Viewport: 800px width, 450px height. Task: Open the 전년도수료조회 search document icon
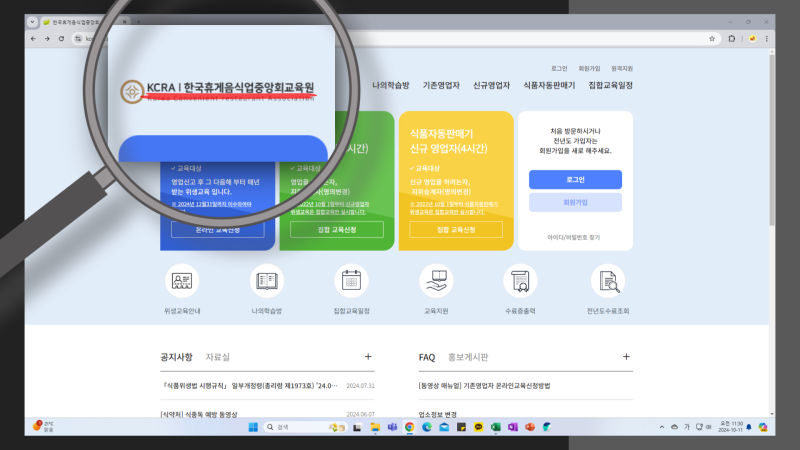tap(608, 281)
